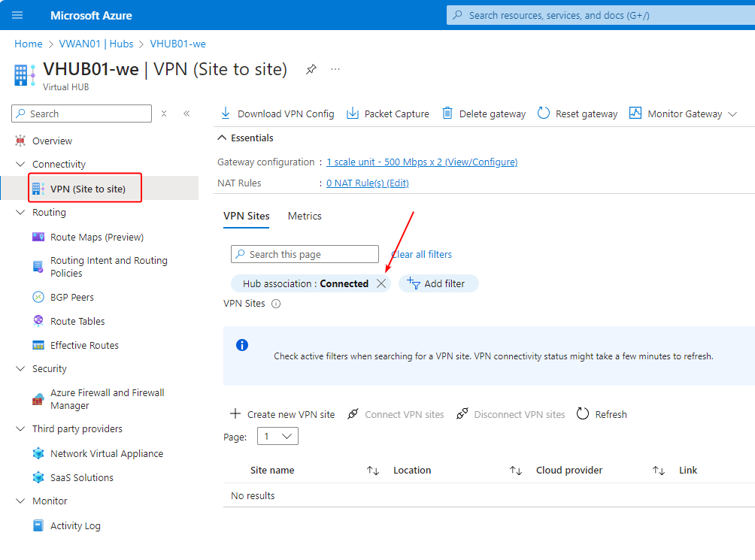Open the more options ellipsis next to title
Screen dimensions: 755x560
click(335, 69)
